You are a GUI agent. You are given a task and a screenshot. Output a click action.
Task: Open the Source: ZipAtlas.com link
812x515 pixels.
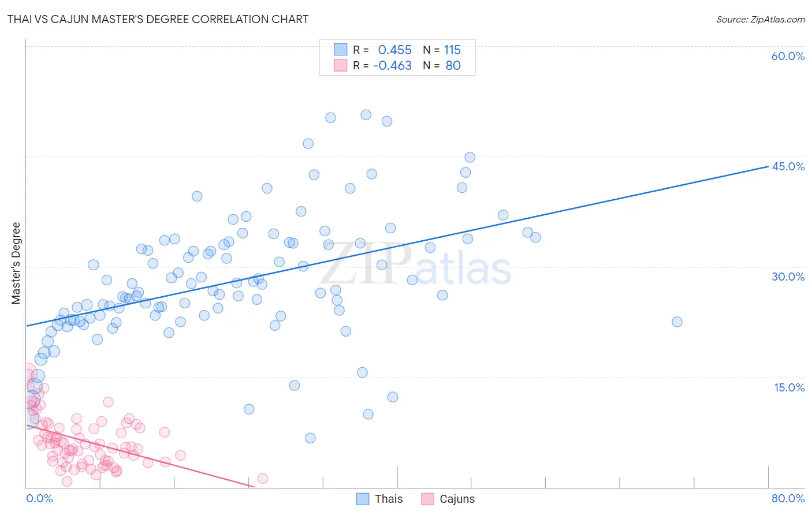761,19
